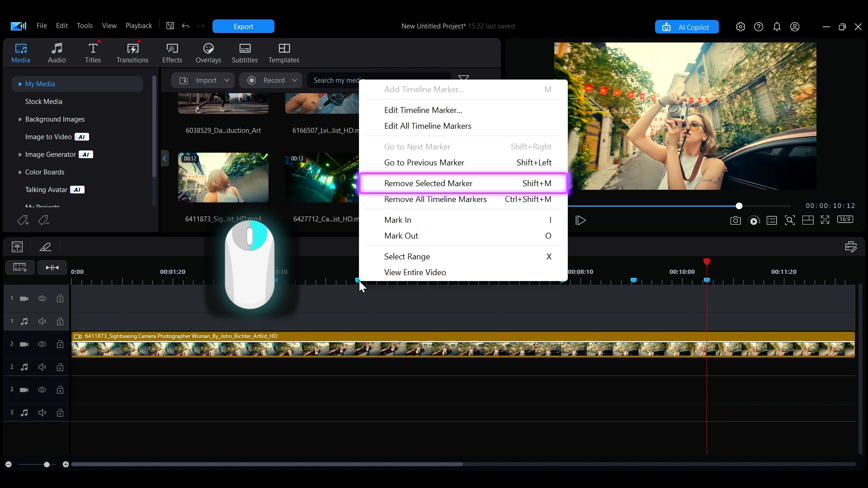Screen dimensions: 868x488
Task: Click the split preview layout icon
Action: tap(808, 220)
